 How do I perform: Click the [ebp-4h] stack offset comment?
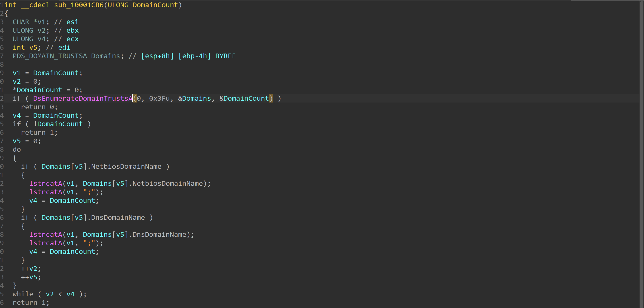click(x=194, y=56)
